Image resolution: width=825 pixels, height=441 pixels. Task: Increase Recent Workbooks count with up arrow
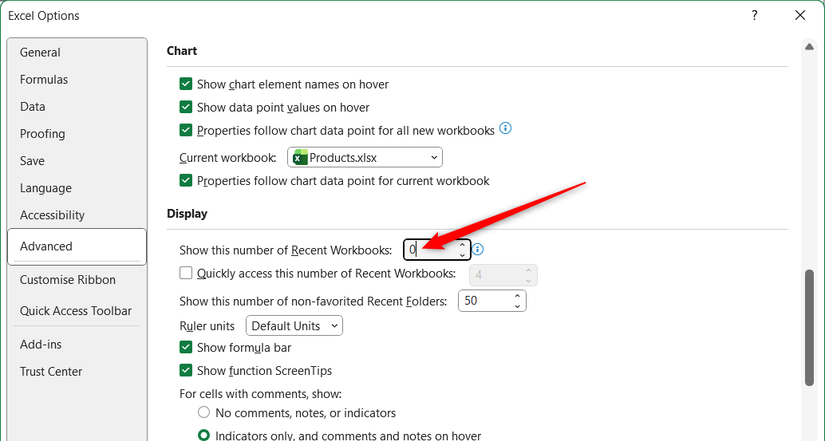[x=462, y=245]
